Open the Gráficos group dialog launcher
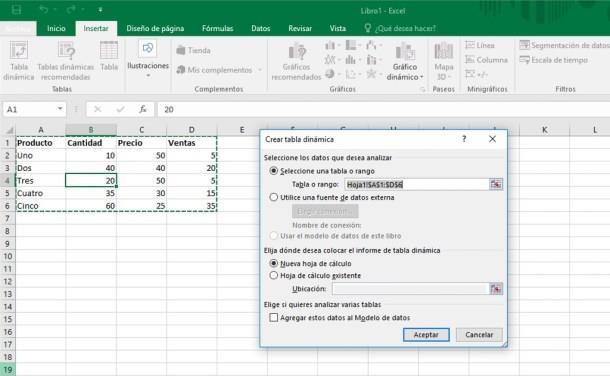Viewport: 610px width, 376px height. [422, 89]
